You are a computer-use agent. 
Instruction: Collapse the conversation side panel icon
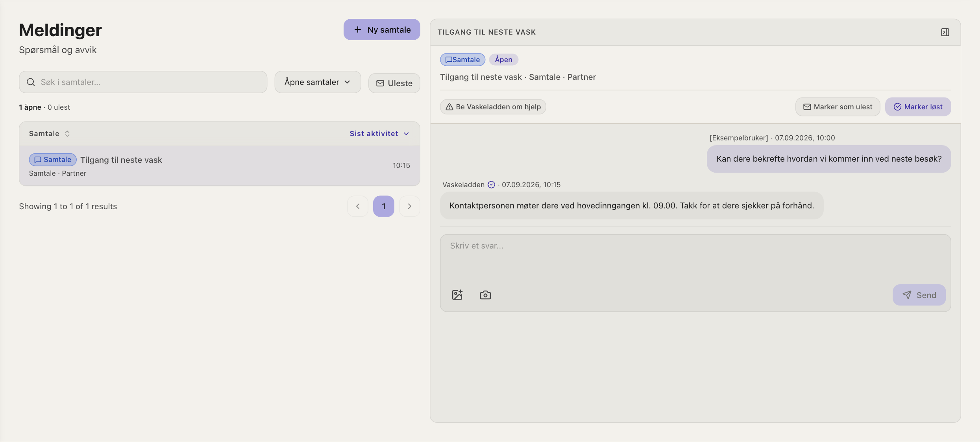pyautogui.click(x=945, y=32)
